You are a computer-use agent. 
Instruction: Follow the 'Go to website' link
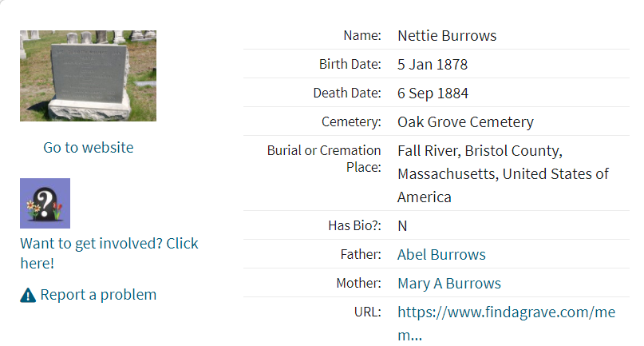pyautogui.click(x=89, y=147)
